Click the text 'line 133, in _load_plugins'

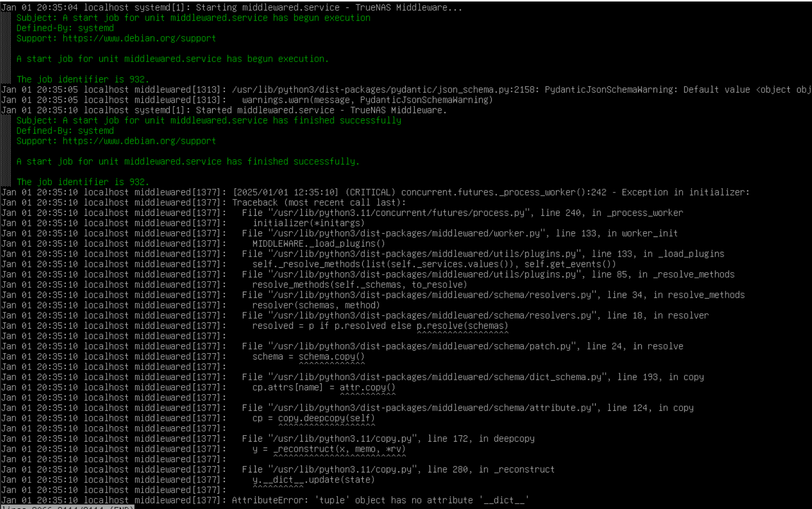coord(658,254)
